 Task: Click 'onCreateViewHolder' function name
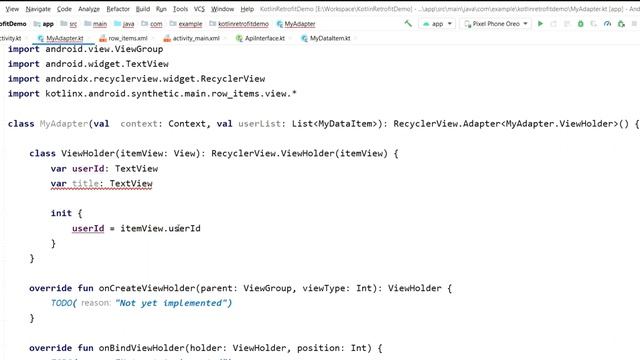click(x=147, y=288)
